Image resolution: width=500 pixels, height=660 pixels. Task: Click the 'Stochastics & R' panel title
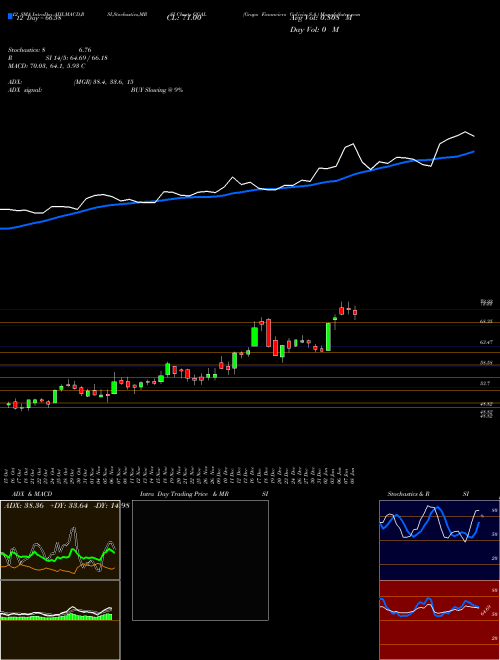click(409, 494)
